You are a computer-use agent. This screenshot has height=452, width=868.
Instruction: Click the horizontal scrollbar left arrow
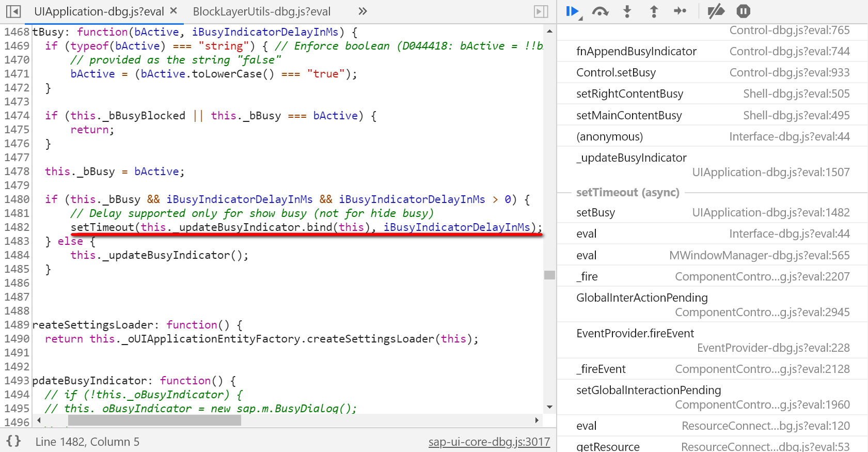click(x=39, y=420)
